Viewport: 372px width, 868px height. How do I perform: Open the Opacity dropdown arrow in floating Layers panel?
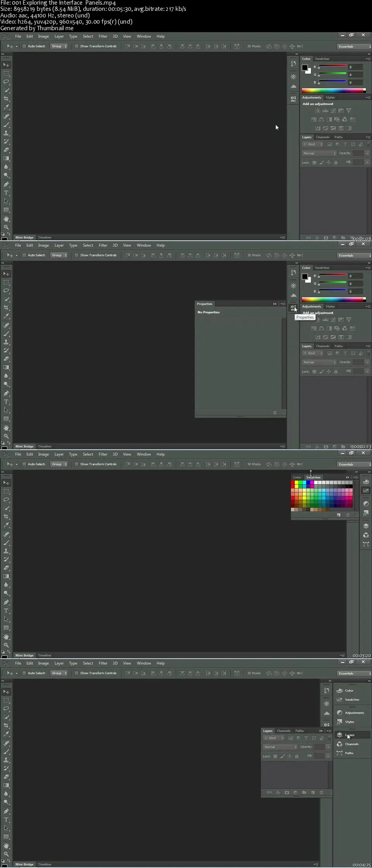328,747
